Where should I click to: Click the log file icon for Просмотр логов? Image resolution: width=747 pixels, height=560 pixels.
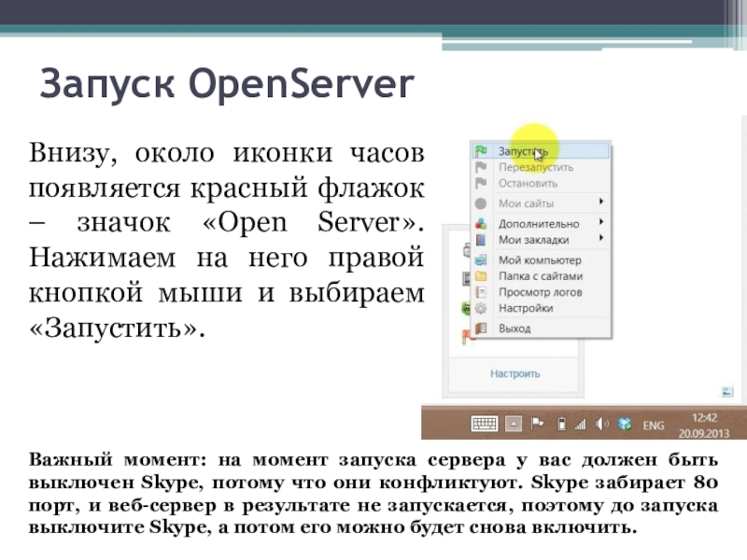pyautogui.click(x=481, y=292)
